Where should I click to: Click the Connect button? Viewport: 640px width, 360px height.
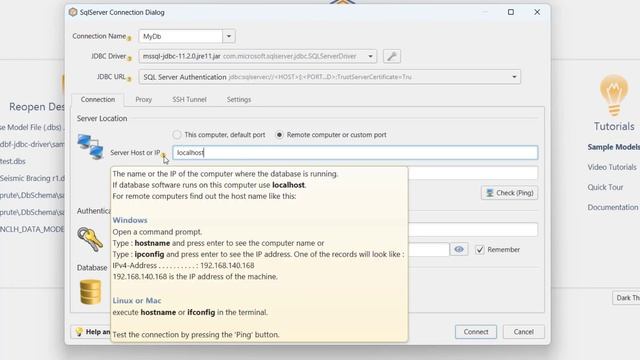(476, 332)
